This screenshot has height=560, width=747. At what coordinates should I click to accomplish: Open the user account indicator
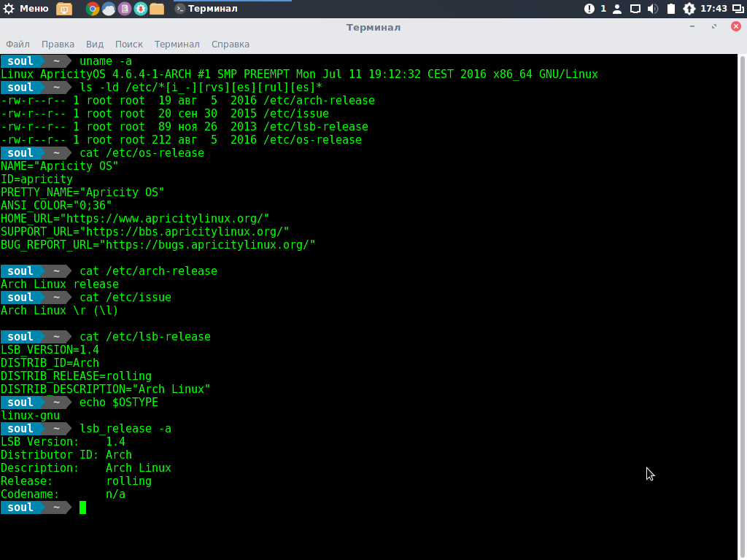tap(617, 9)
